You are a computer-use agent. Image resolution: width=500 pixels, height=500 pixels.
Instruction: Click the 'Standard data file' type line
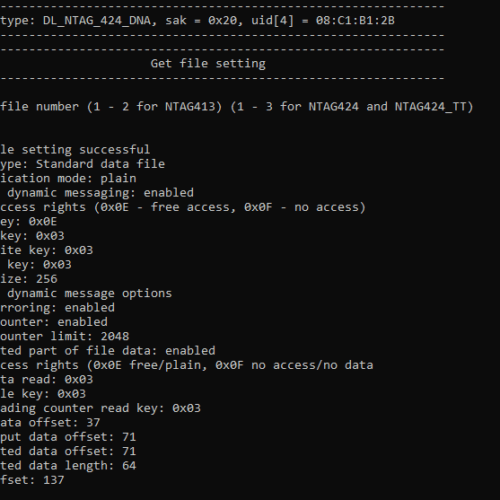click(x=83, y=164)
